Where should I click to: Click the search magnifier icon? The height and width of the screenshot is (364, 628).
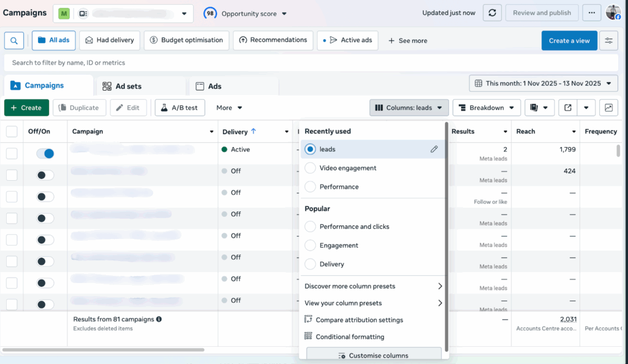click(x=14, y=40)
